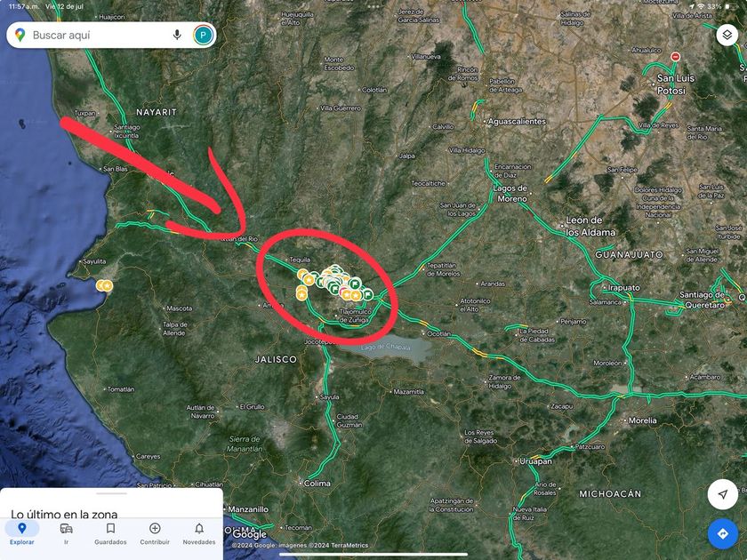Switch to the Contribuir tab
Screen dimensions: 747x560
pyautogui.click(x=155, y=533)
